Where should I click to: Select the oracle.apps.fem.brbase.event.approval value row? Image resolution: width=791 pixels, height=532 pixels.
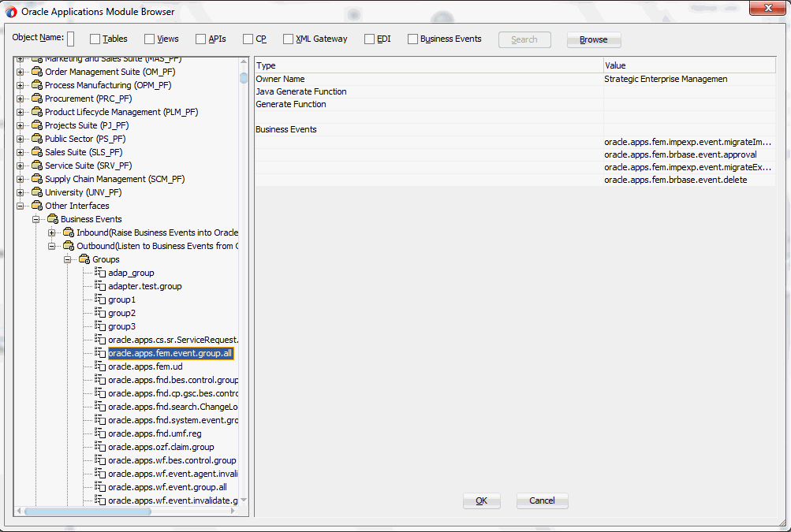coord(689,154)
